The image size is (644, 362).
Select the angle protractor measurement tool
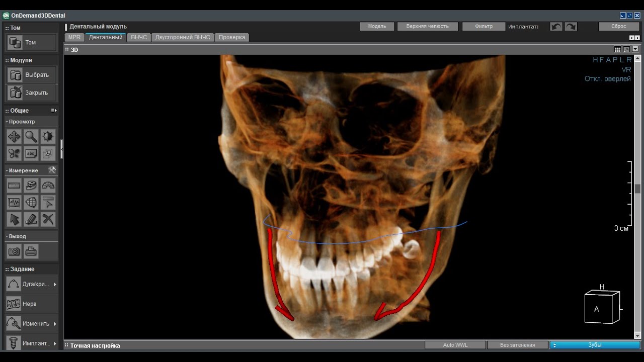click(x=48, y=186)
